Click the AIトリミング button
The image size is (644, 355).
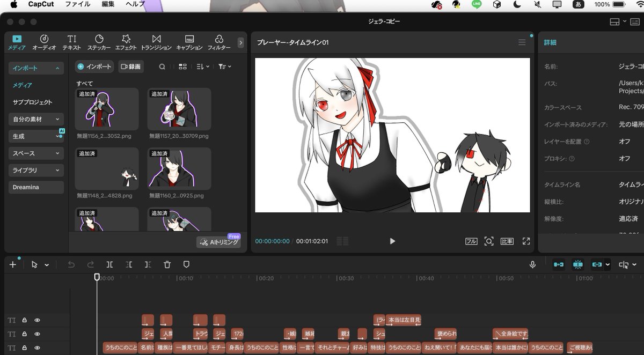[219, 242]
